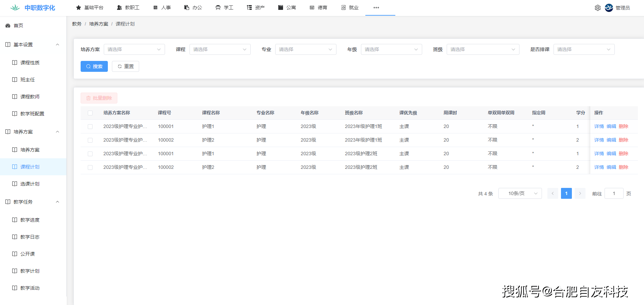The image size is (644, 305).
Task: Click the chat icon beside 学工
Action: pyautogui.click(x=218, y=7)
